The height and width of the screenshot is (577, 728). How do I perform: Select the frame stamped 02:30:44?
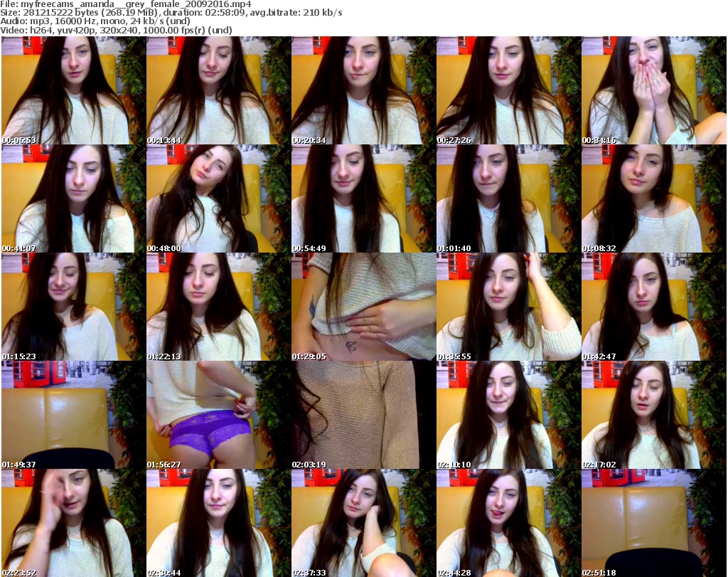pos(219,523)
